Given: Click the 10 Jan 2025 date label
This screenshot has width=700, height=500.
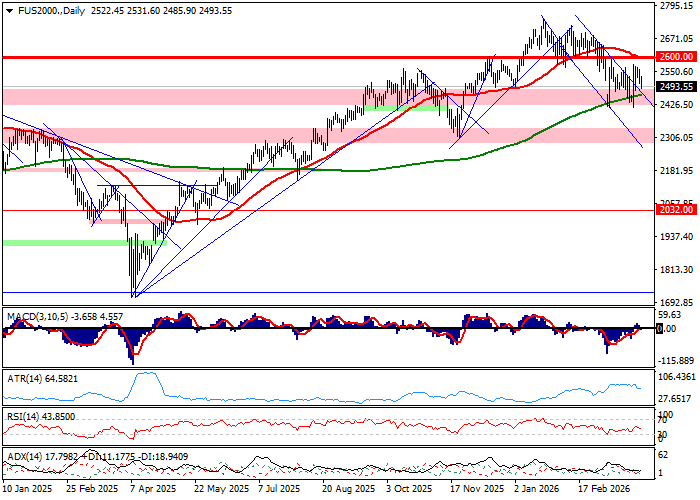Looking at the screenshot, I should point(28,492).
